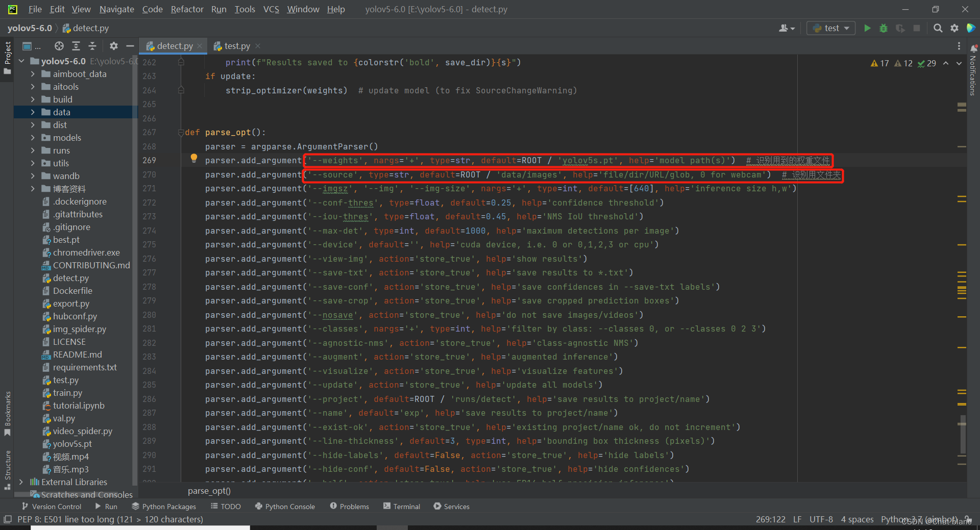Toggle the Structure side panel tab

click(x=7, y=470)
